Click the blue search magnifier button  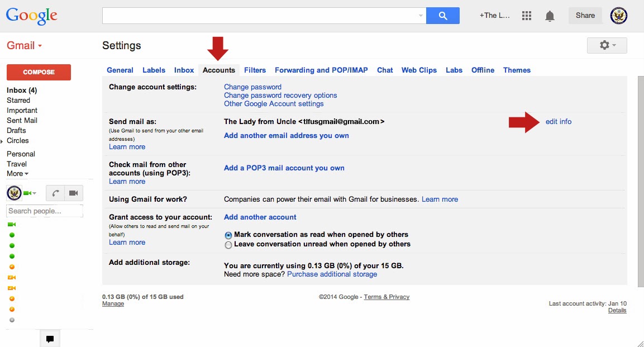tap(443, 16)
